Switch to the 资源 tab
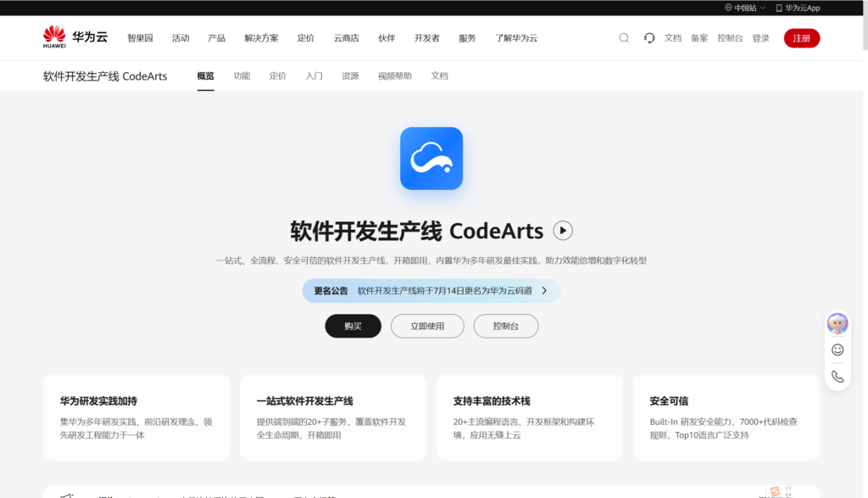The height and width of the screenshot is (498, 868). click(x=350, y=76)
